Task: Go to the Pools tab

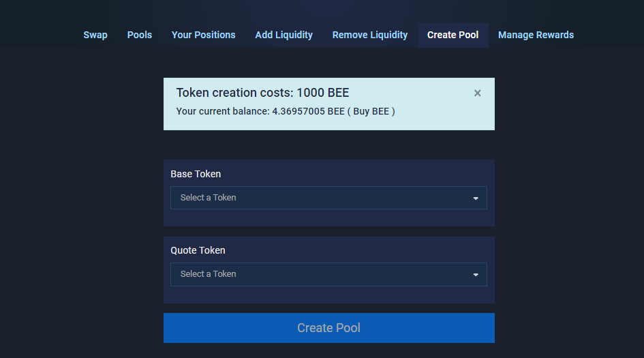Action: click(140, 35)
